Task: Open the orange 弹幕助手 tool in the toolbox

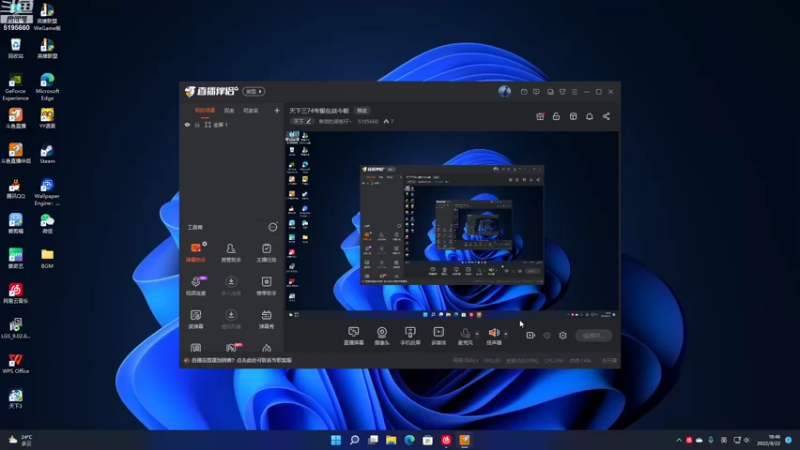Action: coord(196,252)
